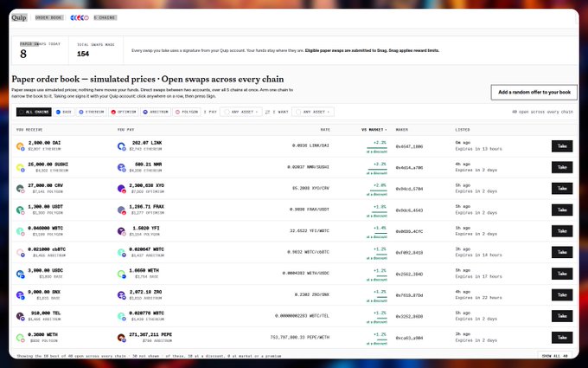Viewport: 588px width, 368px height.
Task: Open the I WANT Any Asset dropdown
Action: 313,112
